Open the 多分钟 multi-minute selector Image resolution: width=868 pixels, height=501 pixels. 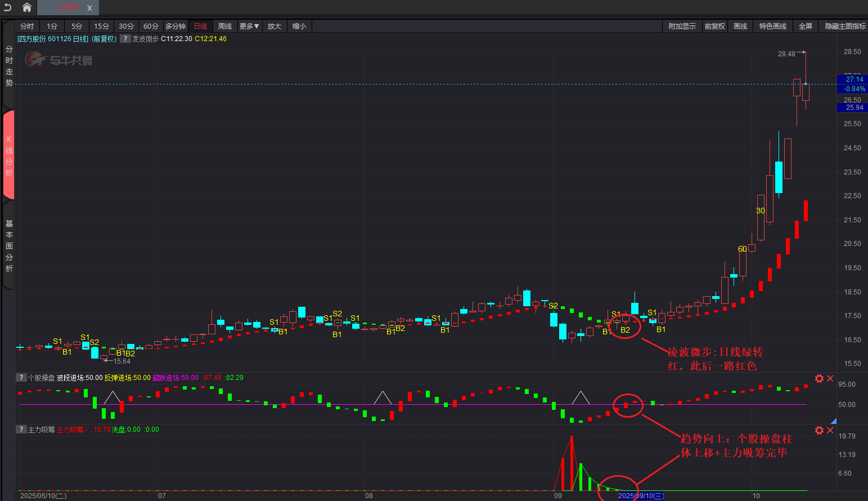click(x=176, y=26)
